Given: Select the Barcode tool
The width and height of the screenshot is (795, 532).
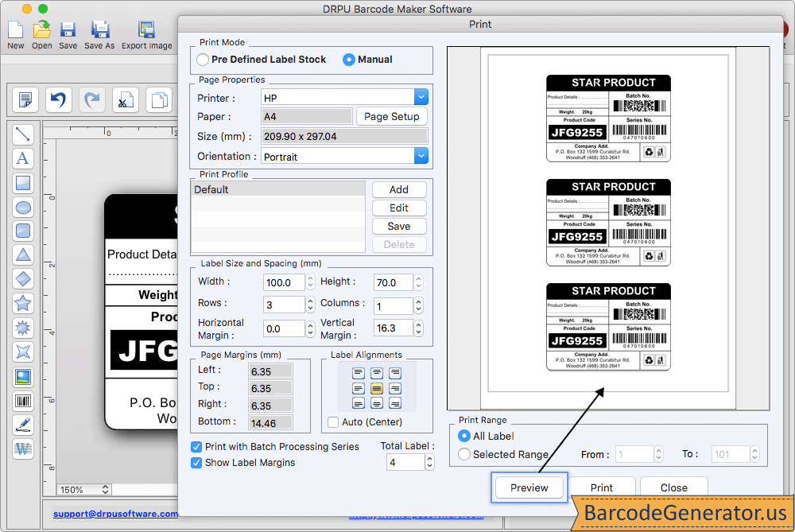Looking at the screenshot, I should (x=23, y=401).
